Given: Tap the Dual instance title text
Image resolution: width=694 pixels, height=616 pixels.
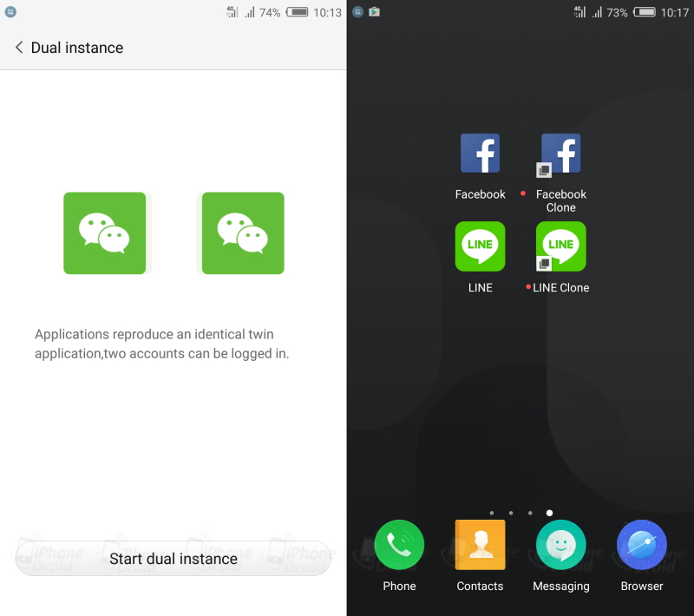Looking at the screenshot, I should point(77,48).
